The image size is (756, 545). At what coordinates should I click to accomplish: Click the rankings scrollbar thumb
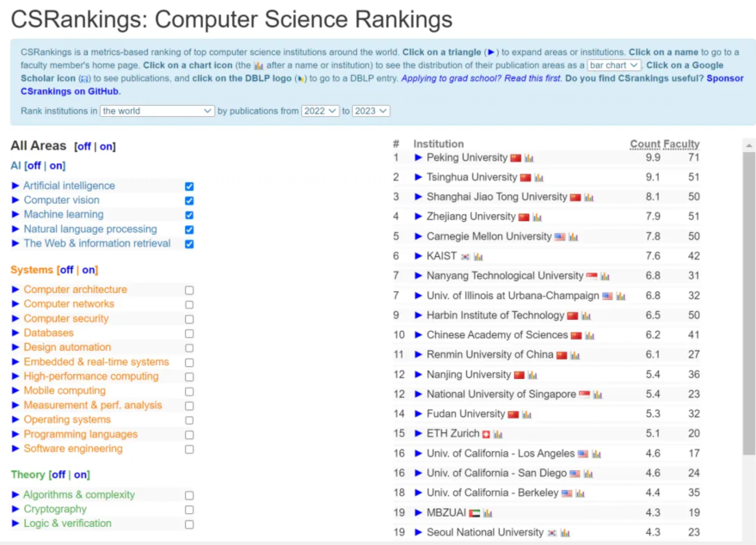(x=749, y=303)
